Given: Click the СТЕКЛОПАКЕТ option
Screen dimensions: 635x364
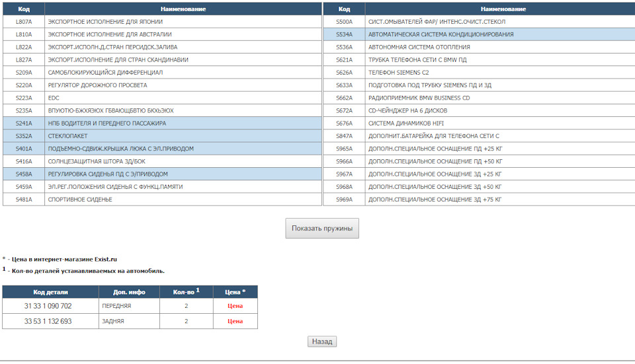Looking at the screenshot, I should [x=163, y=136].
